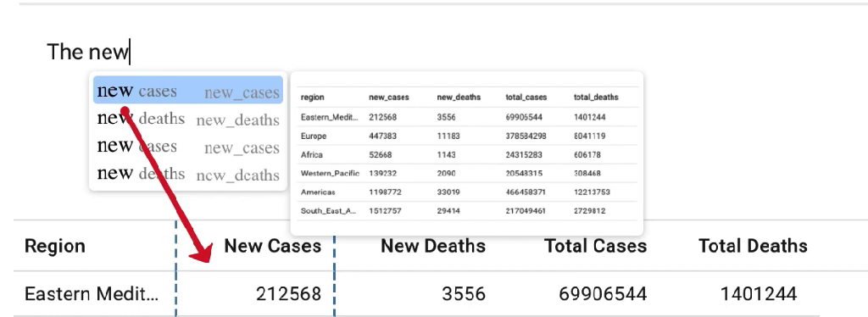
Task: Click the 1401244 total deaths cell
Action: click(x=759, y=294)
